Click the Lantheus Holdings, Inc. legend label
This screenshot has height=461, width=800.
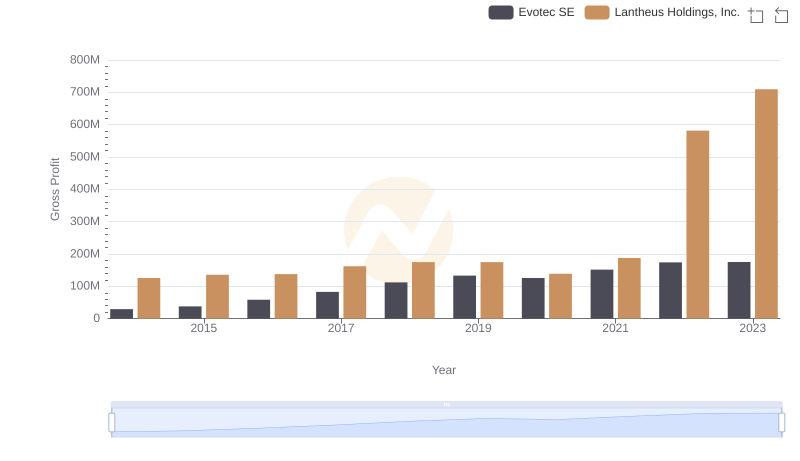click(677, 12)
